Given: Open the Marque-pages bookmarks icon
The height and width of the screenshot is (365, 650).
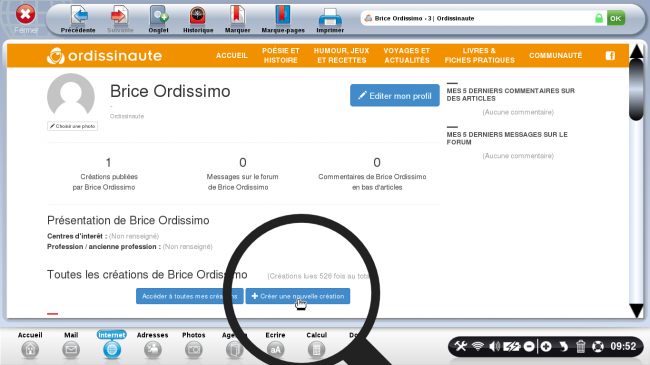Looking at the screenshot, I should (283, 16).
